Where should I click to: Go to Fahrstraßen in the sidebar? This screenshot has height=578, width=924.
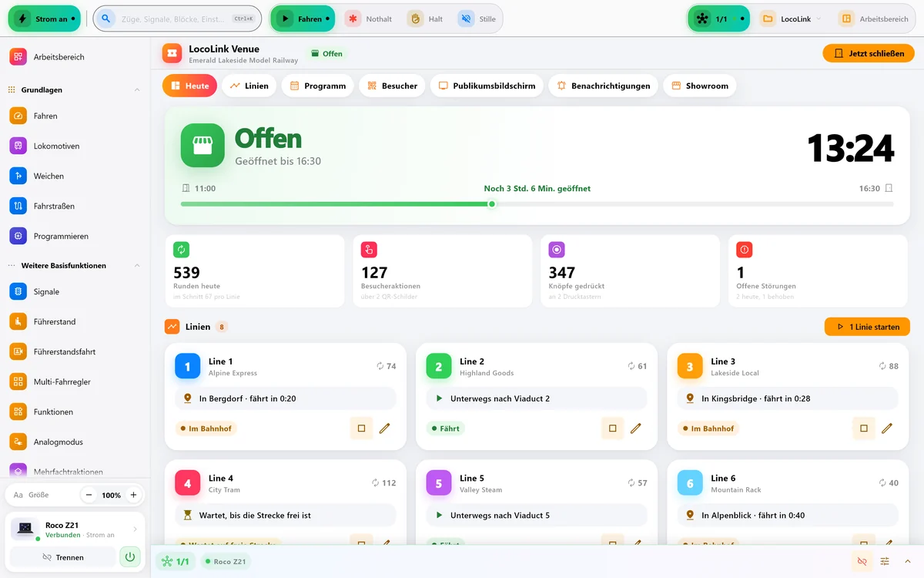pyautogui.click(x=75, y=206)
